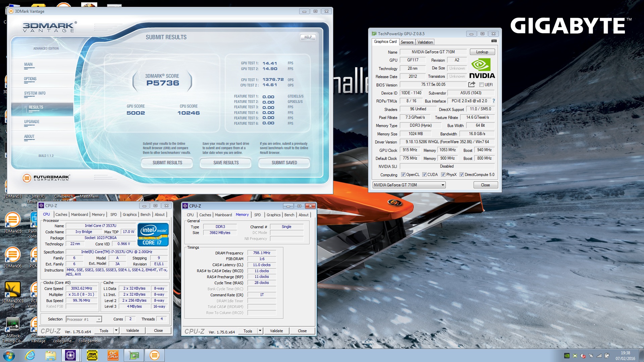
Task: Open Tools dropdown arrow in right CPU-Z
Action: point(260,331)
